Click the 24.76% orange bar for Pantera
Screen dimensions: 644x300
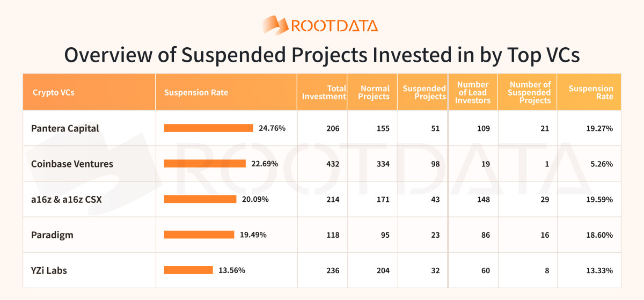click(208, 128)
